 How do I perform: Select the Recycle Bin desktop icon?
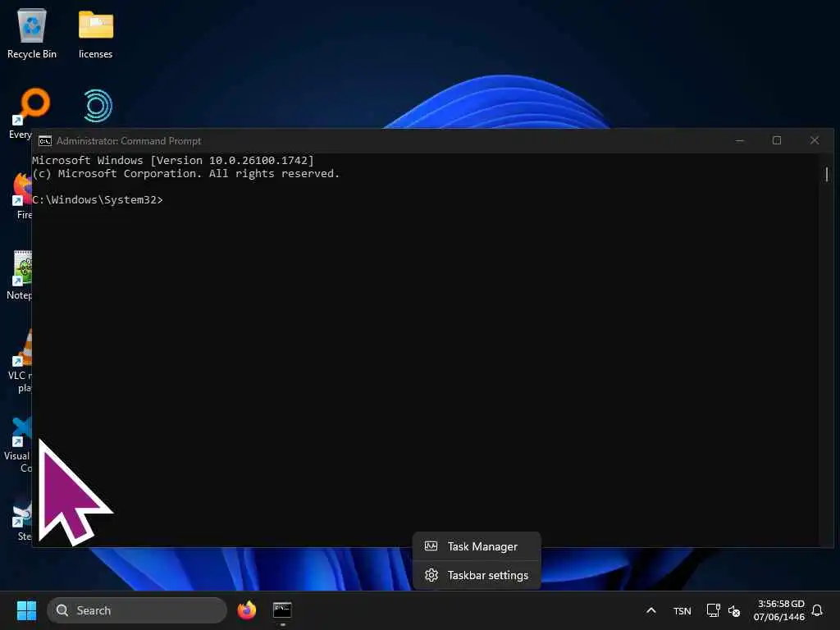pyautogui.click(x=32, y=33)
